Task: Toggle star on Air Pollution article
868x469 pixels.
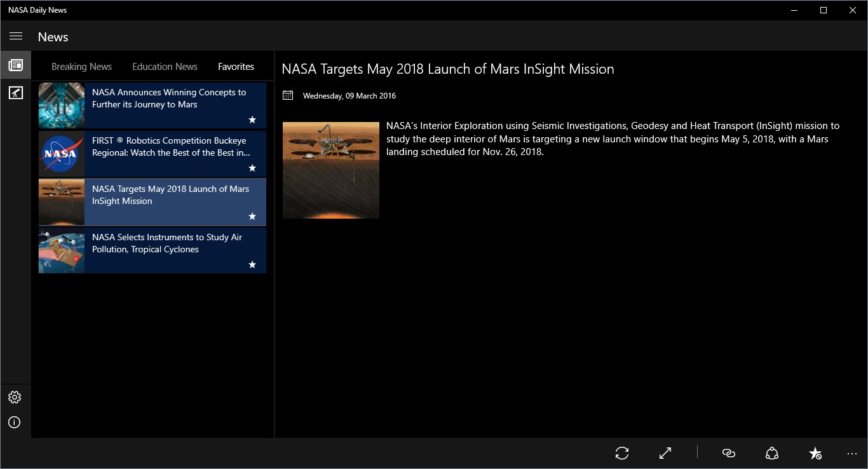Action: point(252,264)
